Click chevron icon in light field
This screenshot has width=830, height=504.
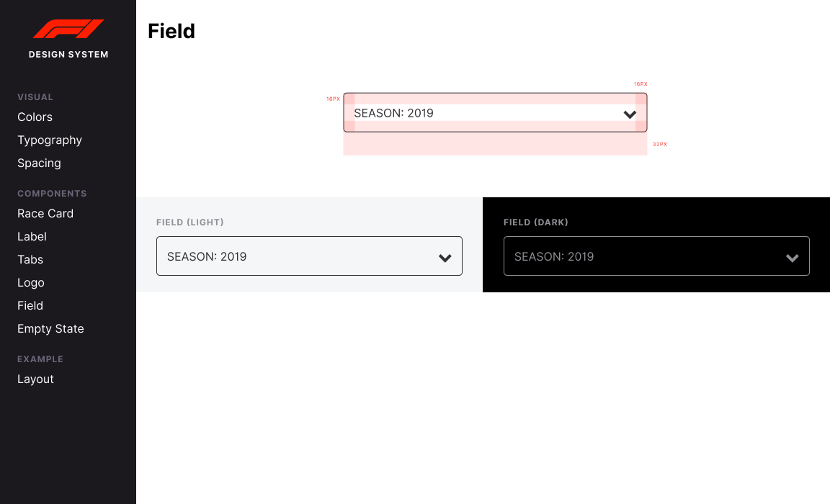click(445, 258)
